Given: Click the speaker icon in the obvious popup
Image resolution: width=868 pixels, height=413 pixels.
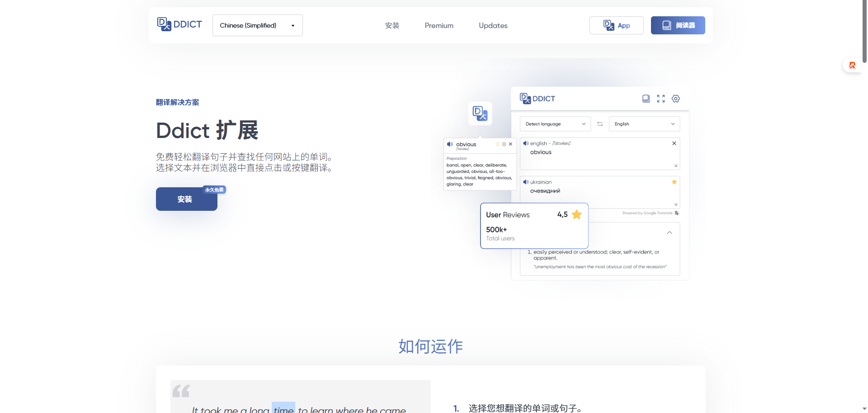Looking at the screenshot, I should [x=450, y=144].
